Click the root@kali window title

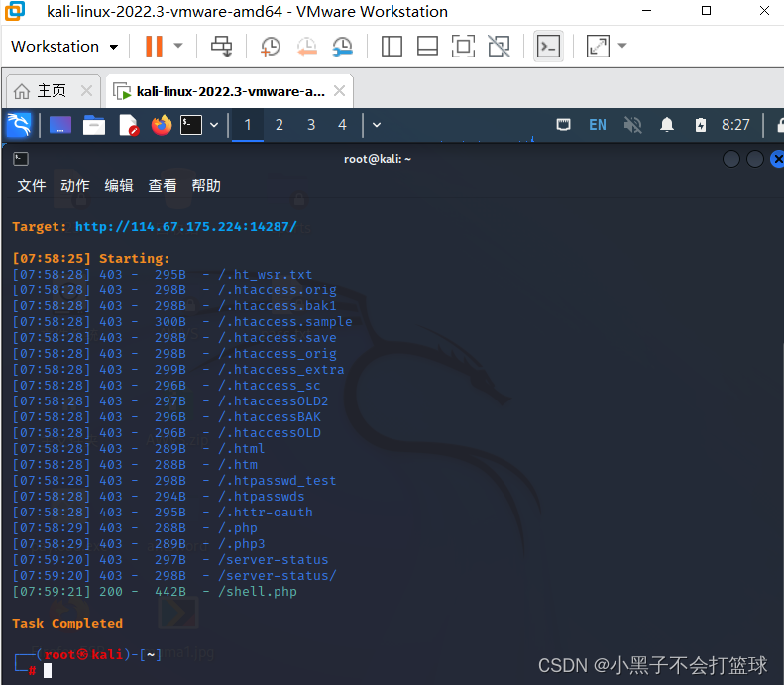pyautogui.click(x=378, y=159)
